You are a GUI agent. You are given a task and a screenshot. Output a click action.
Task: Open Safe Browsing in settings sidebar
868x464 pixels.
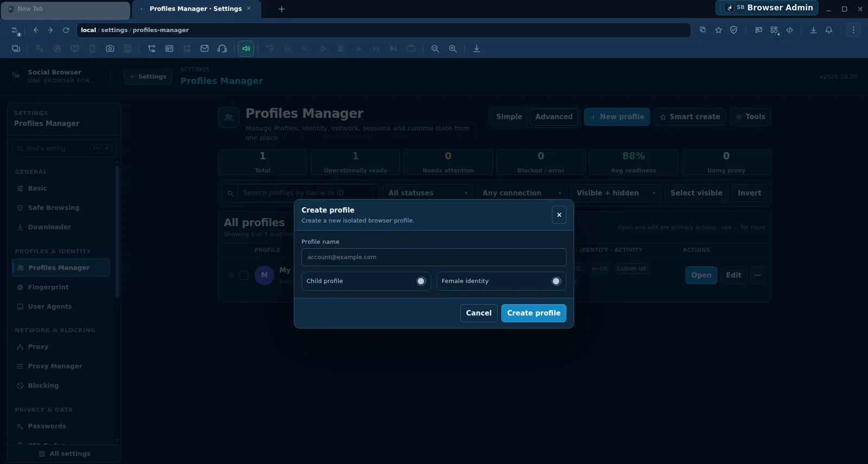pos(61,208)
